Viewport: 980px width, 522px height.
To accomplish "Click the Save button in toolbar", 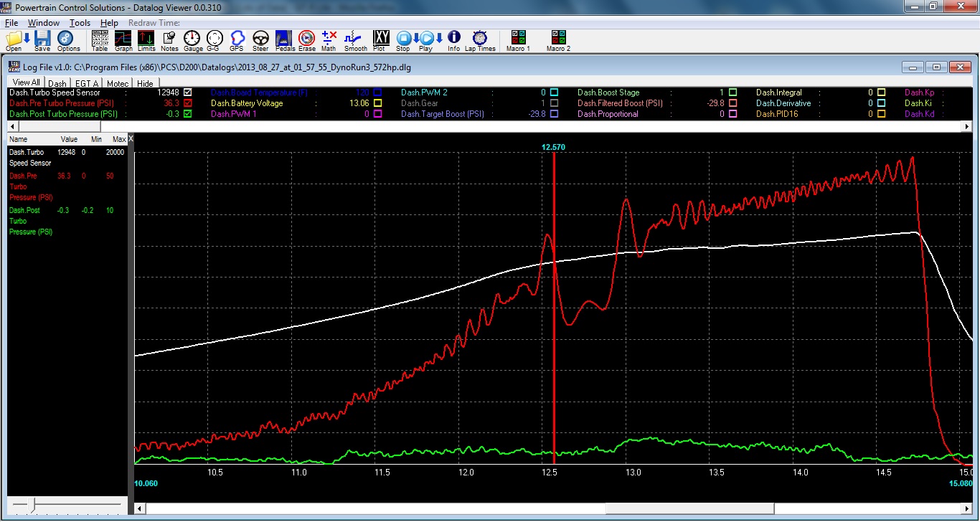I will 42,39.
